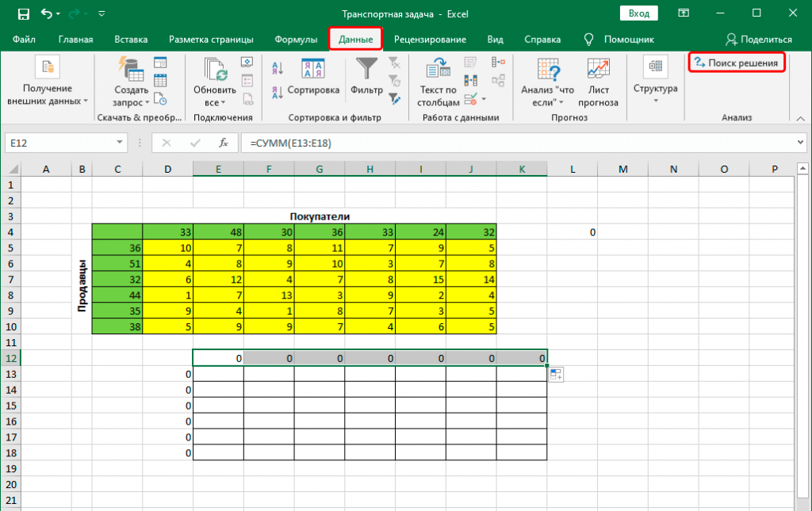812x511 pixels.
Task: Click the Advanced filter icon
Action: (x=395, y=98)
